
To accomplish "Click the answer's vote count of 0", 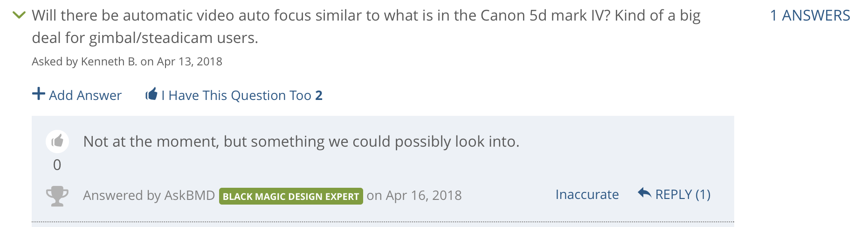I will click(57, 165).
